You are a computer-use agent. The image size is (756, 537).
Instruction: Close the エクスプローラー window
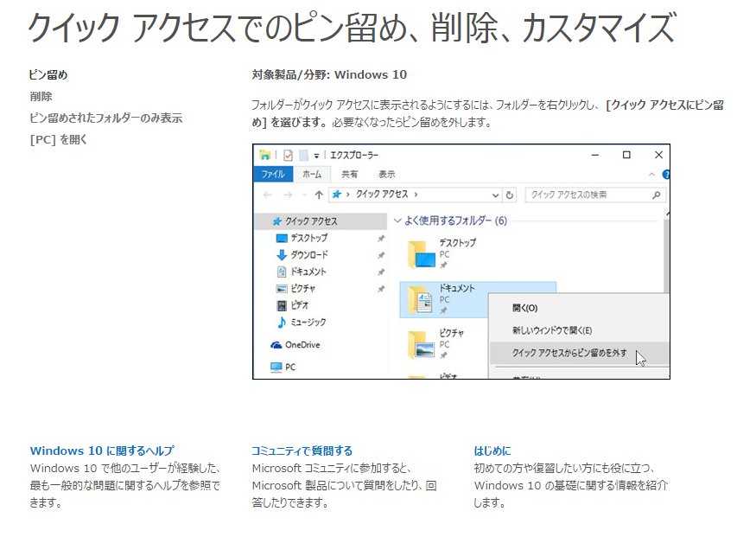658,155
